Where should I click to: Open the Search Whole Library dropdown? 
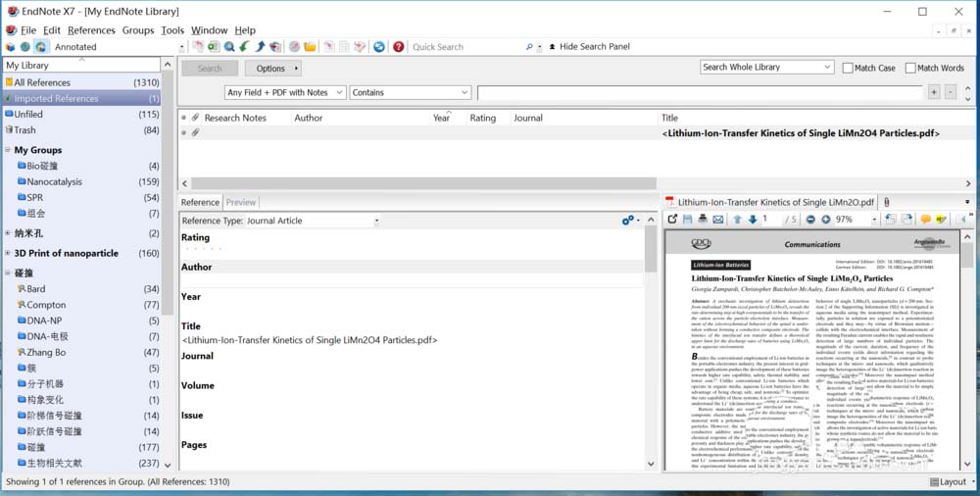[765, 68]
